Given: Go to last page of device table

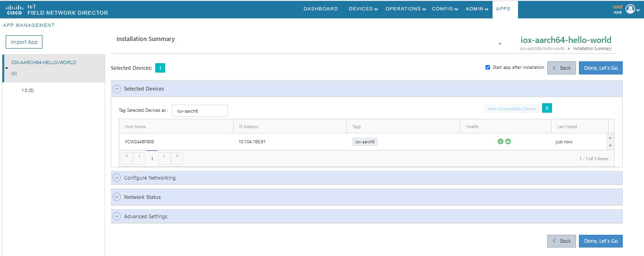Looking at the screenshot, I should (x=177, y=158).
